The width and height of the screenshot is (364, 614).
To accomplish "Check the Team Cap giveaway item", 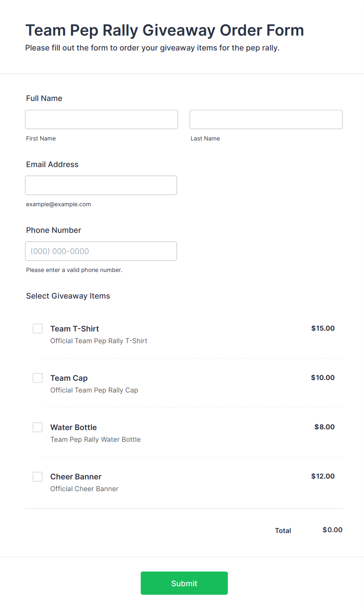I will 37,378.
